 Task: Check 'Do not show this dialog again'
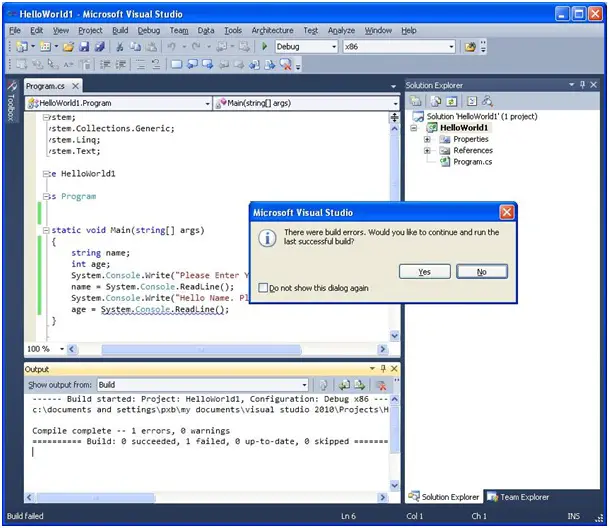pyautogui.click(x=263, y=288)
